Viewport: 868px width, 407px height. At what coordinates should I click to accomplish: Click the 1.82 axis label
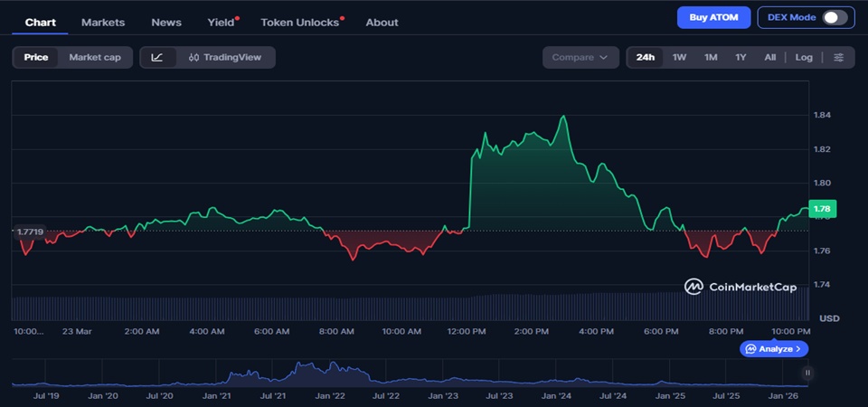tap(822, 149)
